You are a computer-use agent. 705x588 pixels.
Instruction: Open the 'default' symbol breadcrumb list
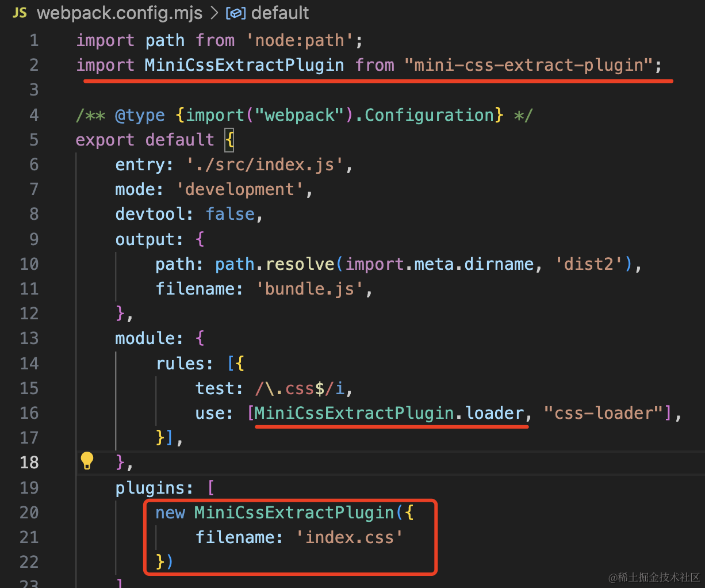point(280,12)
